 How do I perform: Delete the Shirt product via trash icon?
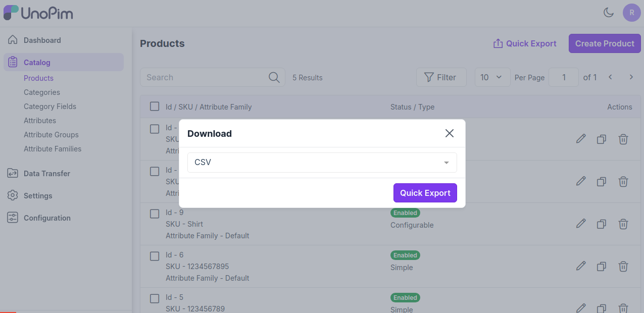click(x=623, y=224)
